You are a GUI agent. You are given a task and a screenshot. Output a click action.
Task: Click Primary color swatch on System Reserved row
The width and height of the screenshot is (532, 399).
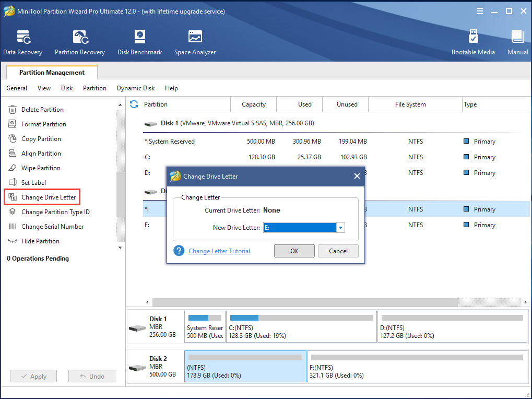(x=466, y=141)
